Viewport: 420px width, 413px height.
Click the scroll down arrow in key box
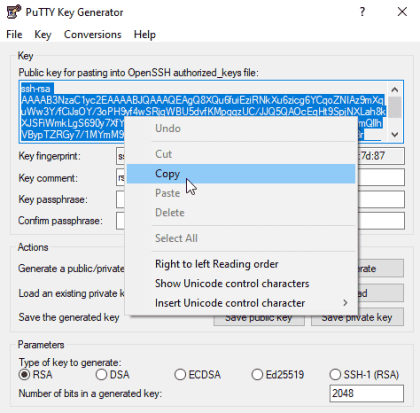(x=395, y=134)
